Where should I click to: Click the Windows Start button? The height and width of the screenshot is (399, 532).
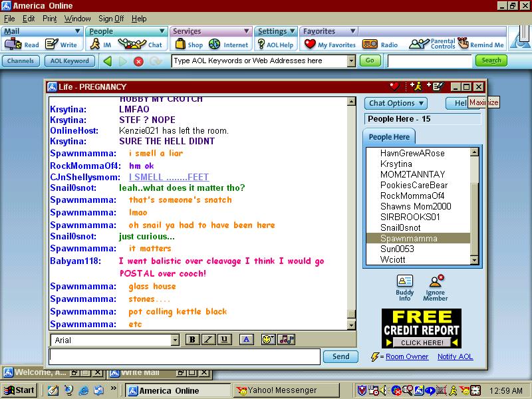click(x=19, y=390)
